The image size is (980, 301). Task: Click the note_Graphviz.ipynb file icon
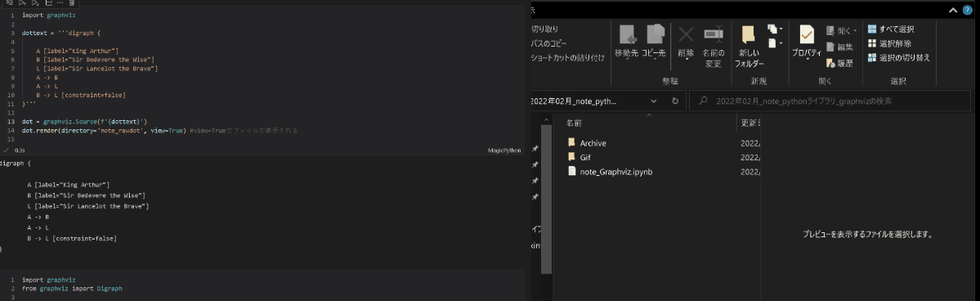click(x=571, y=172)
